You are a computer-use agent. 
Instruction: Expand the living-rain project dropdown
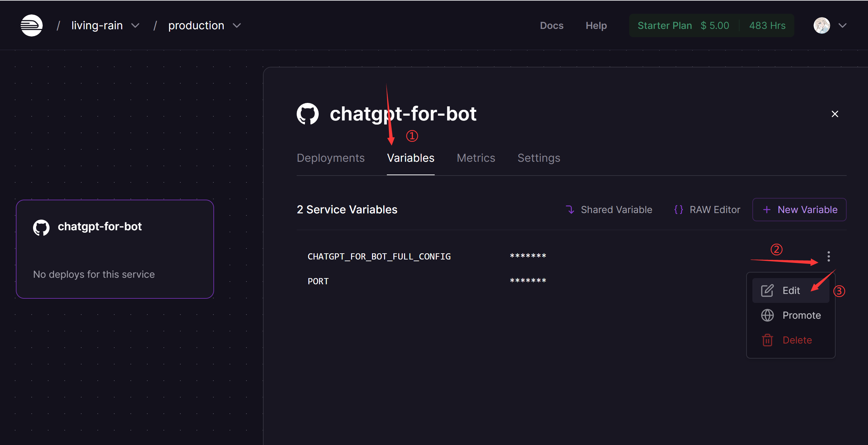pyautogui.click(x=135, y=25)
